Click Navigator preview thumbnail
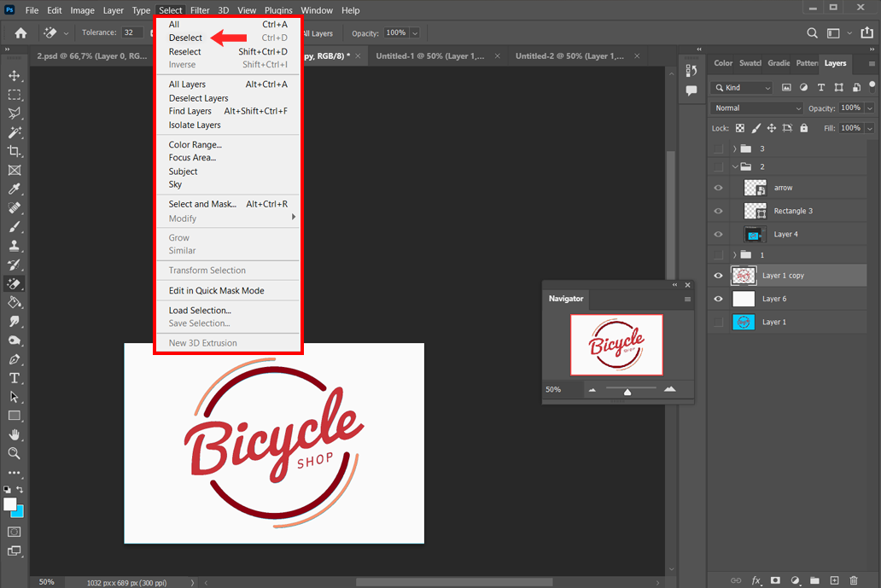 pyautogui.click(x=617, y=345)
